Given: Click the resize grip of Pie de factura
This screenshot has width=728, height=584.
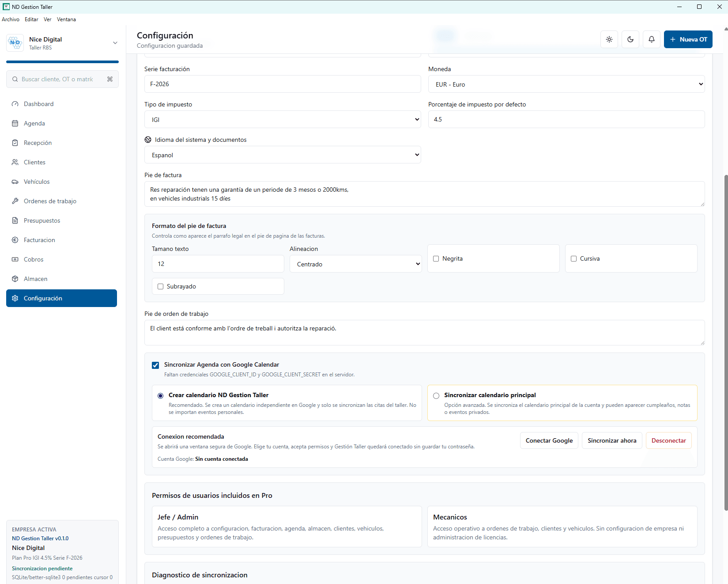Looking at the screenshot, I should click(702, 204).
